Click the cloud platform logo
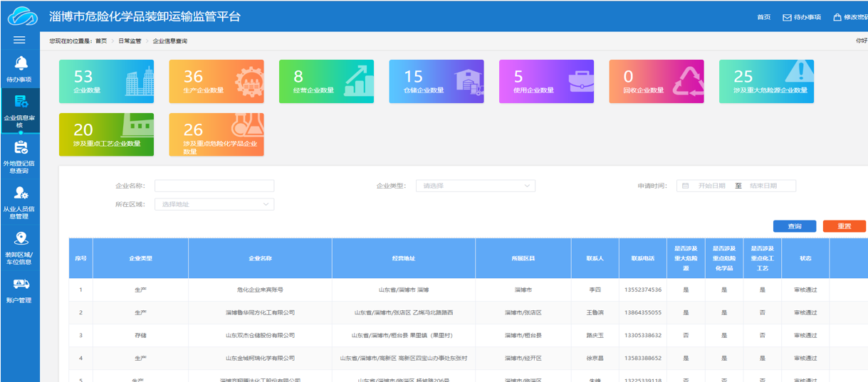The width and height of the screenshot is (868, 382). coord(22,16)
